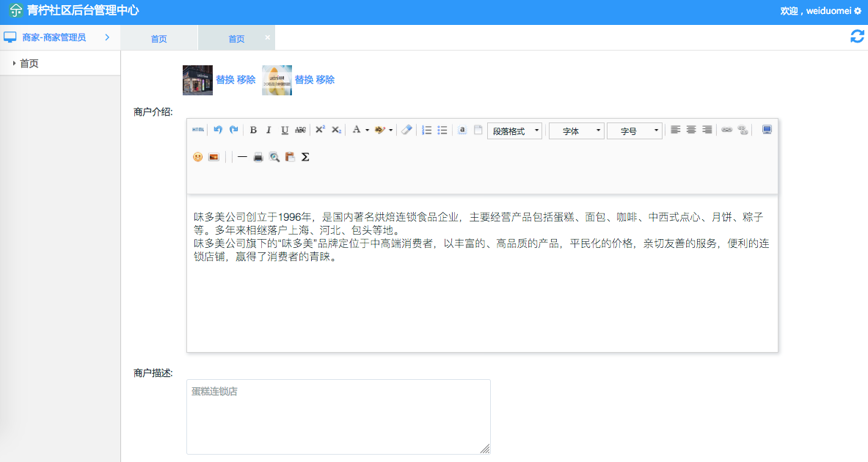The height and width of the screenshot is (462, 868).
Task: Open the 字体 font dropdown
Action: (x=576, y=131)
